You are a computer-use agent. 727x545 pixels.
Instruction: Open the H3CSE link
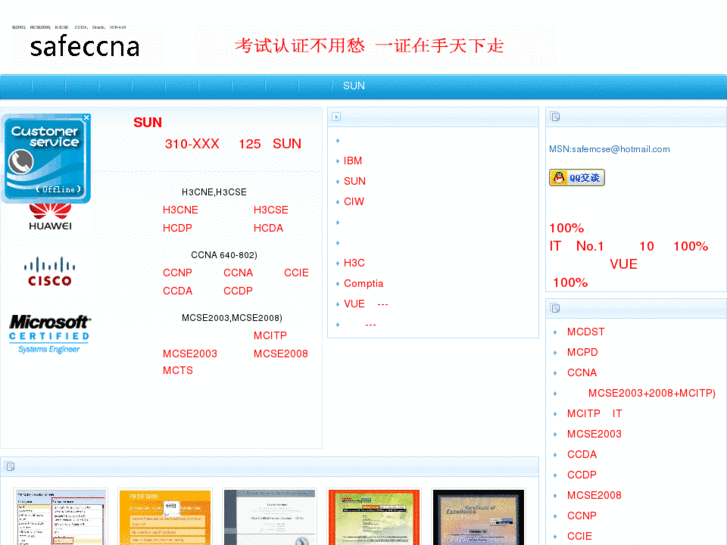[271, 210]
